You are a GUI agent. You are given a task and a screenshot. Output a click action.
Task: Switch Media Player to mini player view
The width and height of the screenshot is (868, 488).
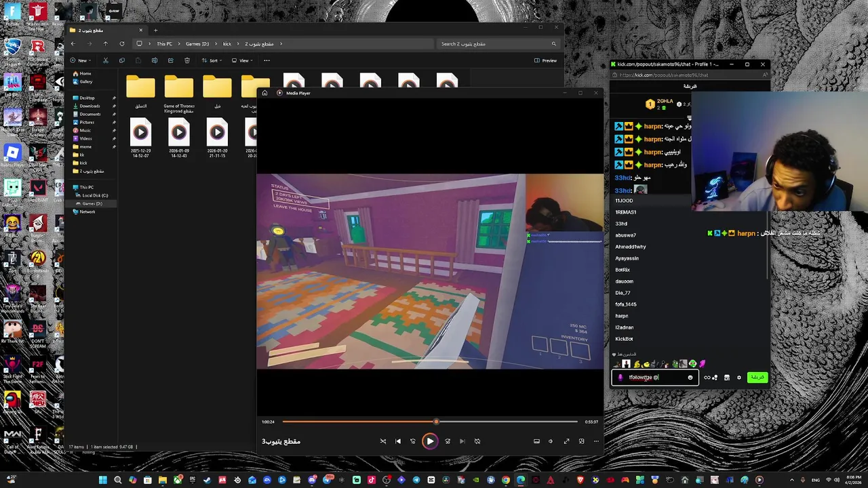click(x=581, y=441)
